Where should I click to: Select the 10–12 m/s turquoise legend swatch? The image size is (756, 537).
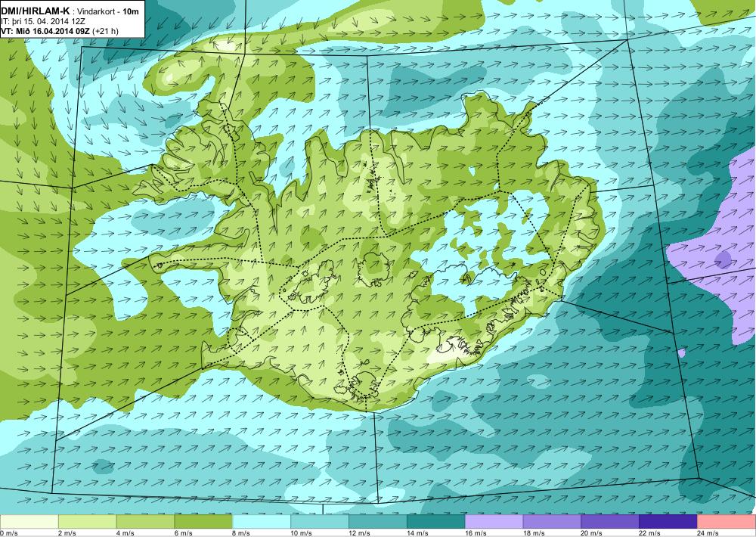pos(320,522)
